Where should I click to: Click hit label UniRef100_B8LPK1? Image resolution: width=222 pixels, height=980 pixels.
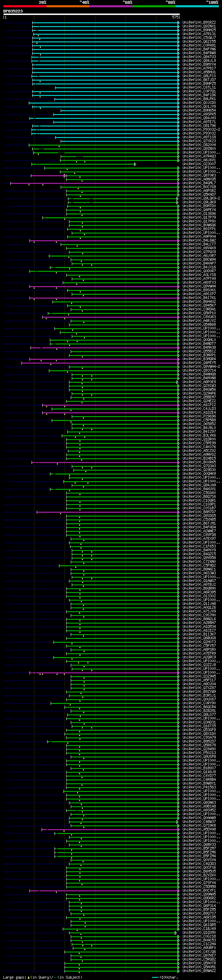(x=199, y=99)
